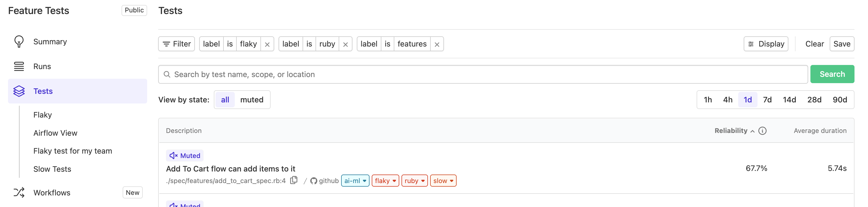The height and width of the screenshot is (207, 868).
Task: Select the all state view
Action: point(225,100)
